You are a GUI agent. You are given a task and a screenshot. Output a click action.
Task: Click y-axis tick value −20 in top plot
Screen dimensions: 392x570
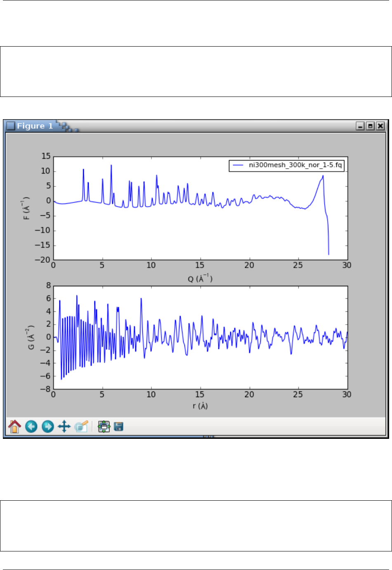pyautogui.click(x=43, y=260)
